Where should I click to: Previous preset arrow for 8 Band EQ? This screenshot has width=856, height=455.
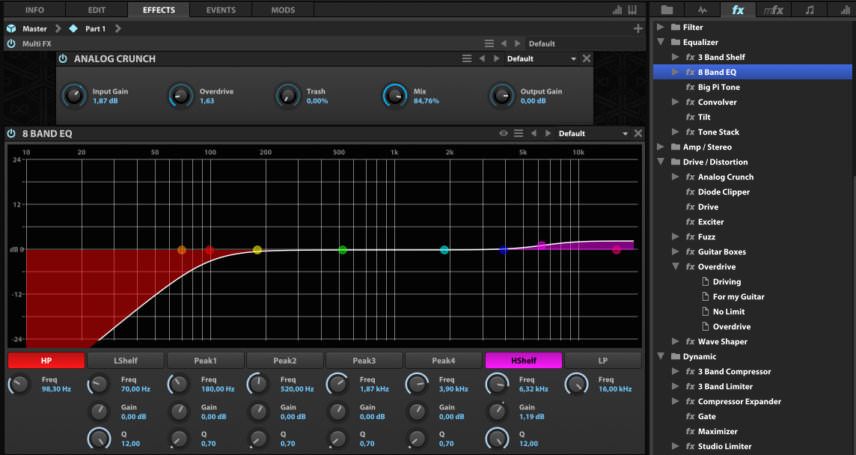[534, 133]
